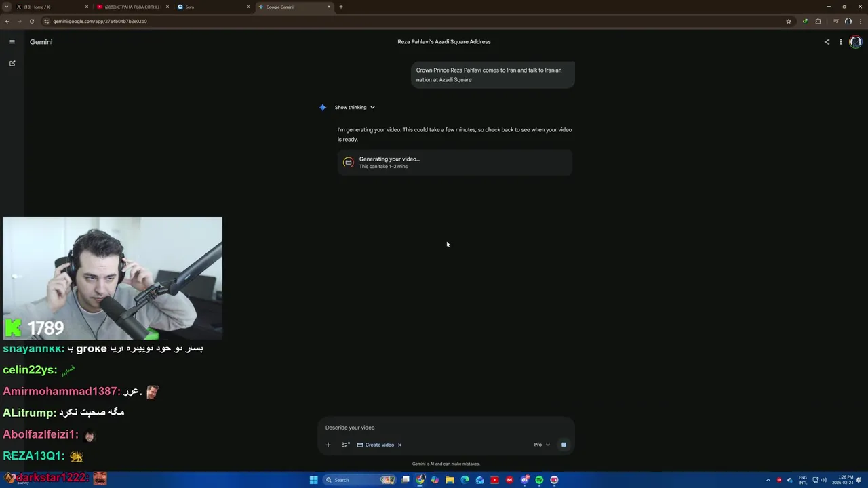Click the video icon in the generating card
The image size is (868, 488).
coord(348,162)
